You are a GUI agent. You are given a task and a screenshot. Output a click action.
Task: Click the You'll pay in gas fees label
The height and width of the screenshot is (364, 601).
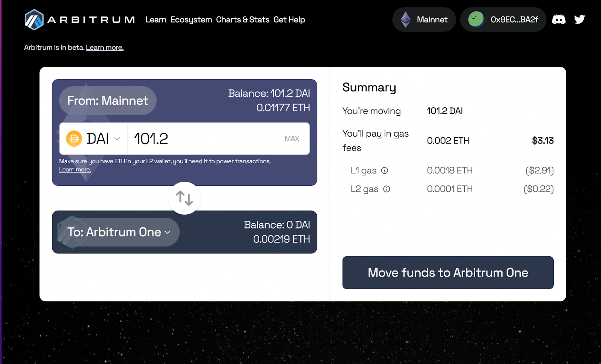(x=376, y=141)
